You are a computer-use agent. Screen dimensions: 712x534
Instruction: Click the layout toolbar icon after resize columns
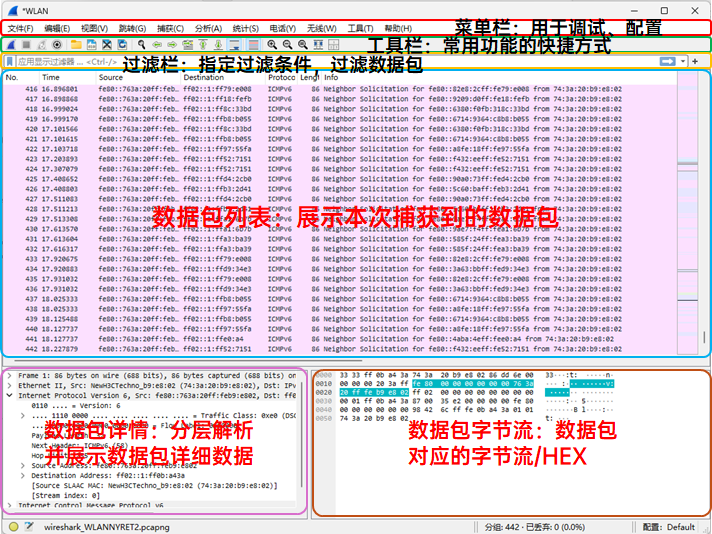click(333, 44)
